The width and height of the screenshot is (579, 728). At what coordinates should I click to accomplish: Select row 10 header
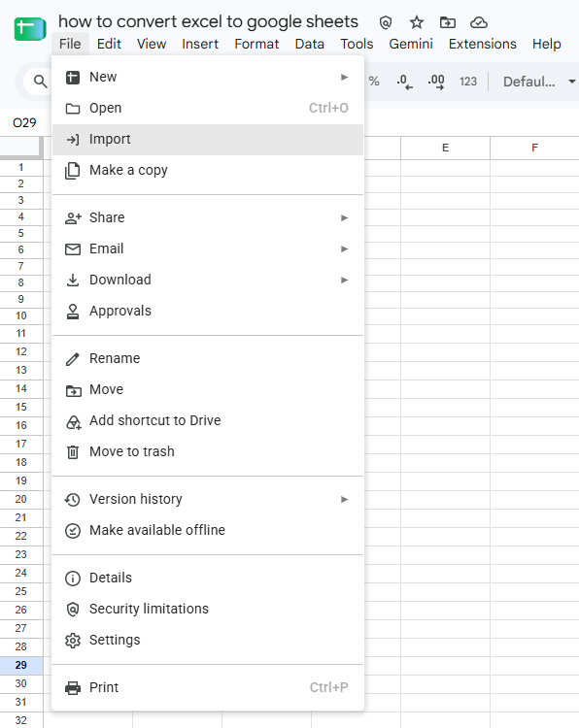[x=21, y=316]
